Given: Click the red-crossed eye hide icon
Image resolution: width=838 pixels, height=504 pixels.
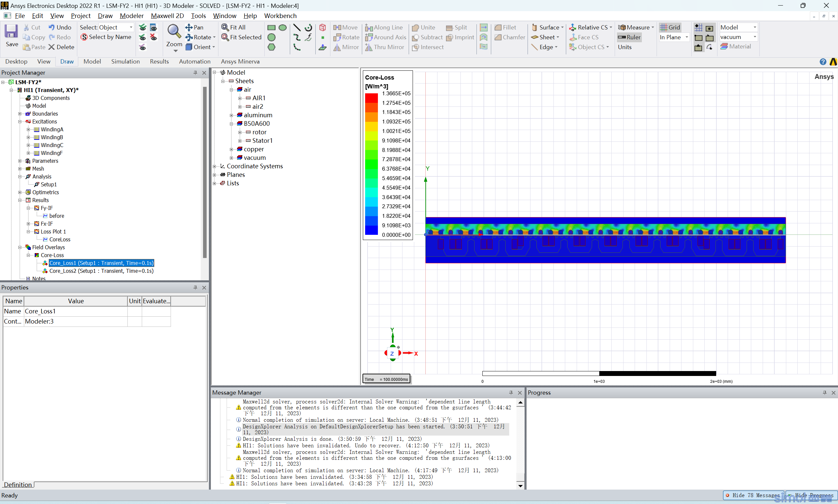Looking at the screenshot, I should [154, 37].
